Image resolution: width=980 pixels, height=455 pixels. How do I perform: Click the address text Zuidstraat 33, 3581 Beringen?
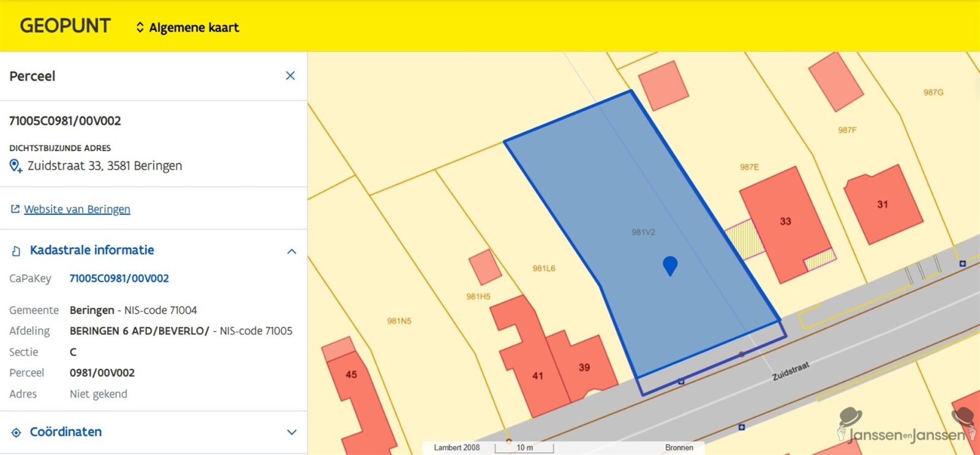click(x=105, y=166)
